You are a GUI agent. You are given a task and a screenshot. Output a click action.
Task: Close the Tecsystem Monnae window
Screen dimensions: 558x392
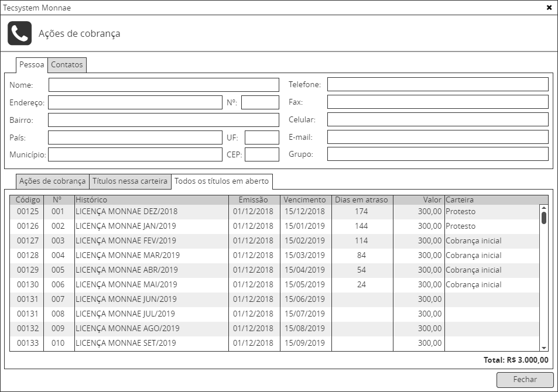pyautogui.click(x=549, y=8)
